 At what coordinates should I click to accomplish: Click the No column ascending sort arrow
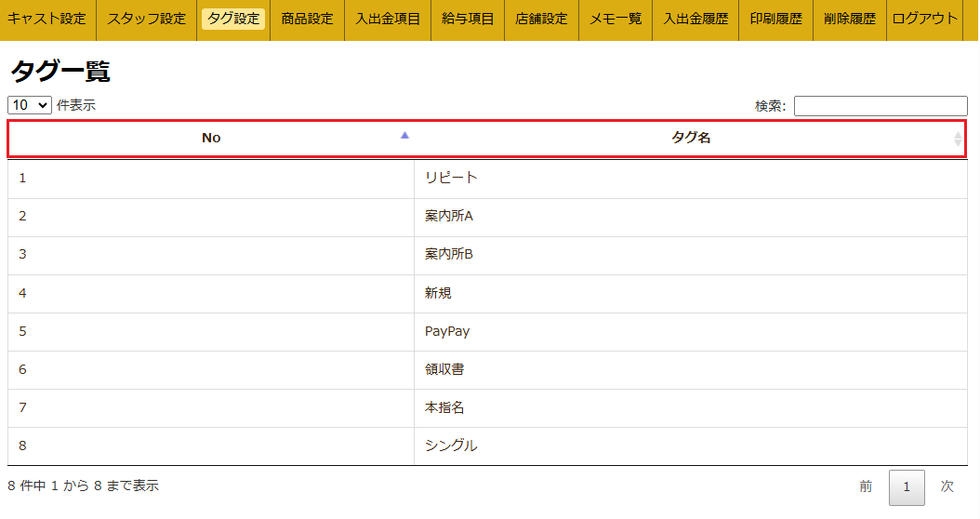404,136
